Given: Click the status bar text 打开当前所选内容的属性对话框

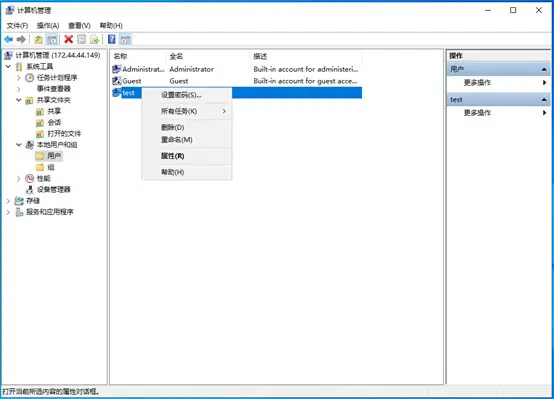Looking at the screenshot, I should click(51, 392).
